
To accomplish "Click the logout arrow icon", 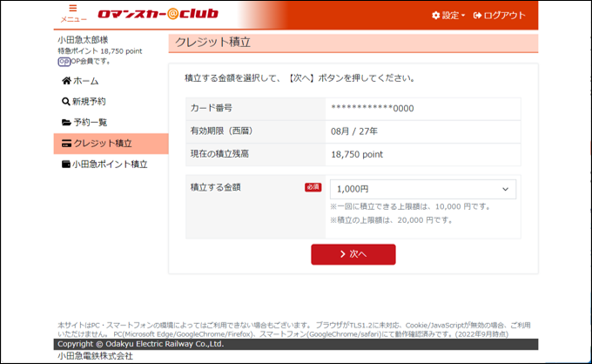I will click(x=477, y=16).
